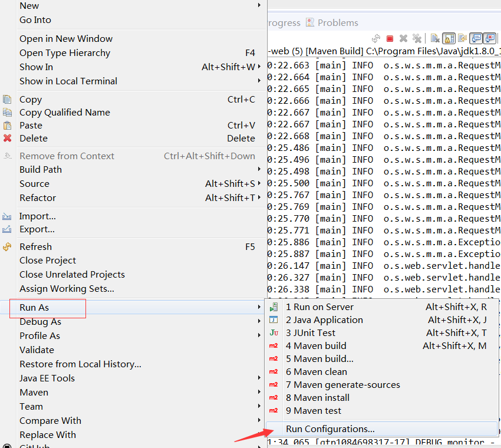
Task: Toggle Show Console When Standard Out Changes
Action: (x=476, y=39)
